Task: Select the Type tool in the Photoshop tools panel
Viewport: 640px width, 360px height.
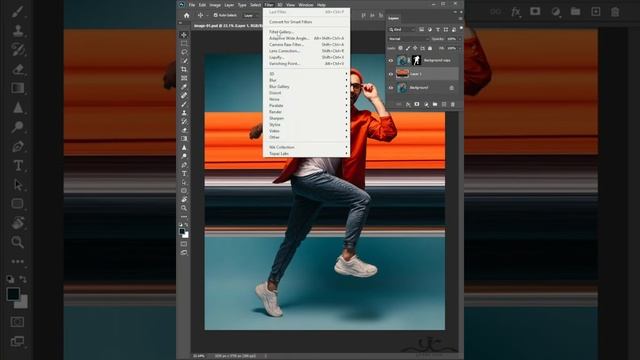Action: [184, 173]
